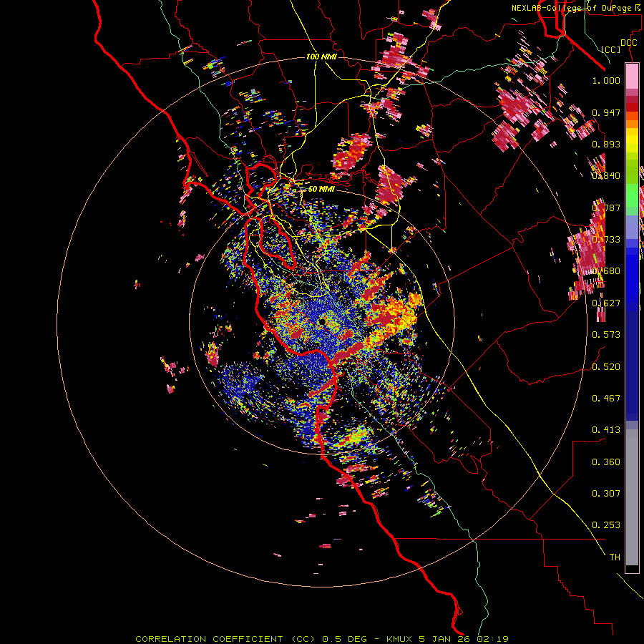
Task: Click the NEXLAB-College of DuPage header text
Action: click(571, 8)
